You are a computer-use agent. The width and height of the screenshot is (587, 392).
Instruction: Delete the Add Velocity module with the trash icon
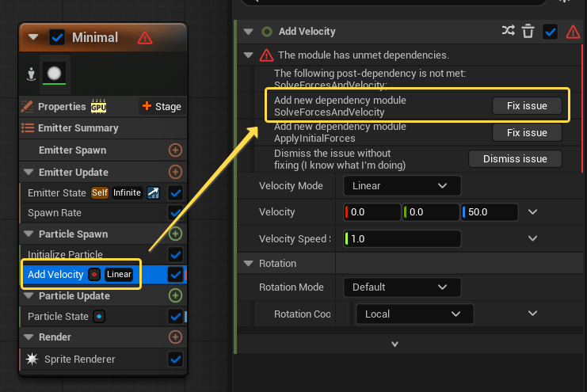click(528, 32)
